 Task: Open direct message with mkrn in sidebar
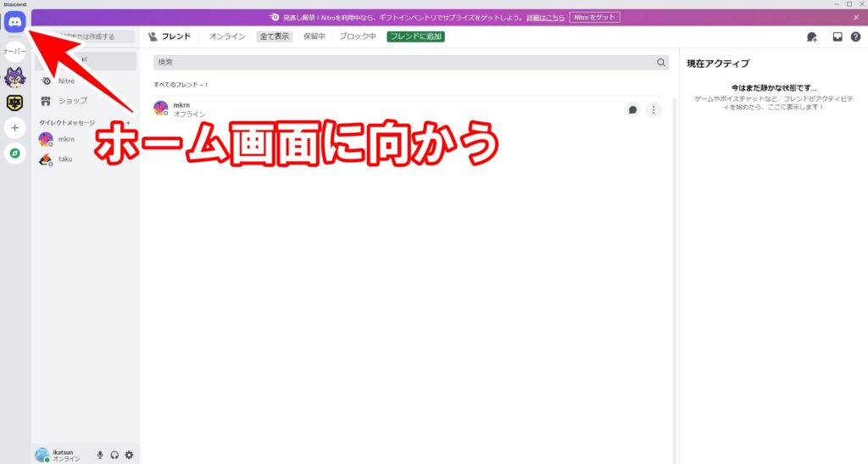pyautogui.click(x=86, y=139)
